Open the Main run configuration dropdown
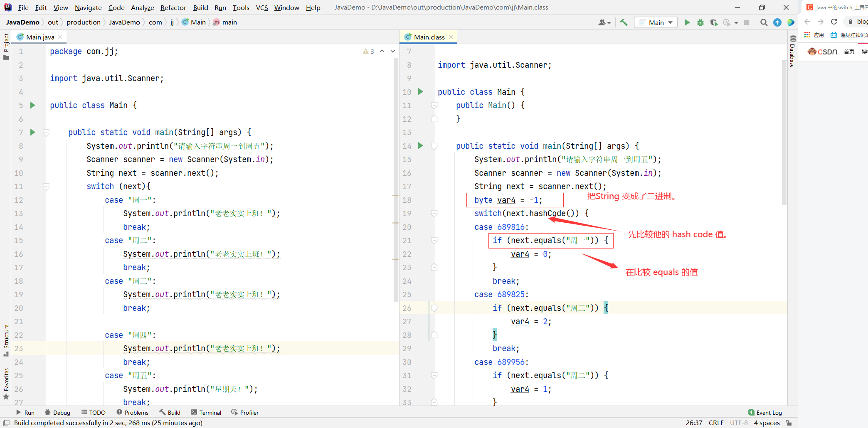This screenshot has width=868, height=428. point(656,22)
